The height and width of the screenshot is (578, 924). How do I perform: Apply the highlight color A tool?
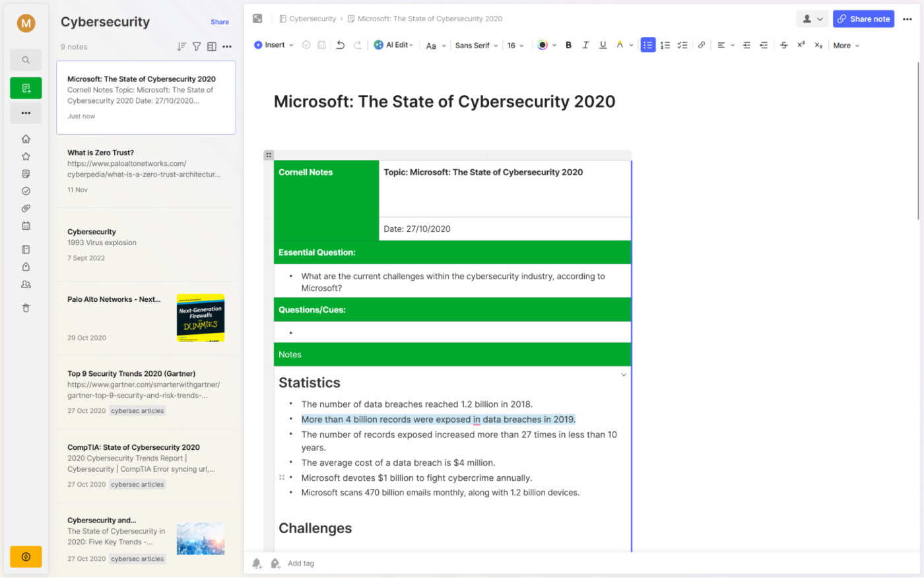tap(619, 45)
